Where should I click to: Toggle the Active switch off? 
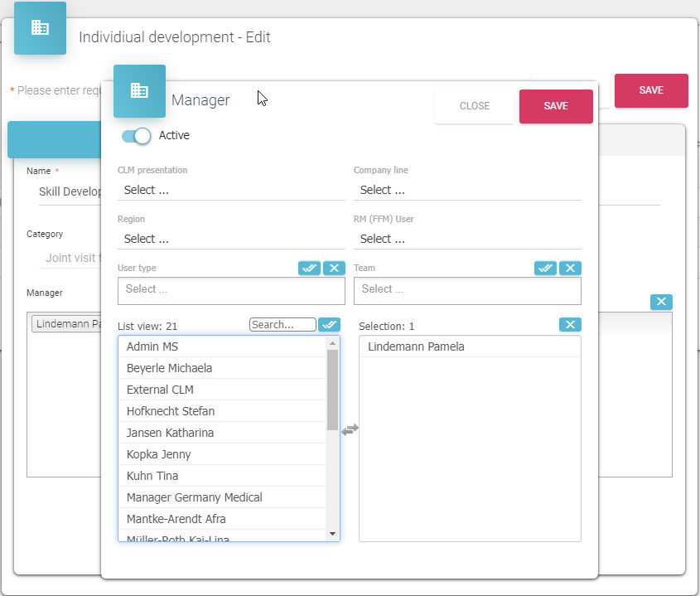(x=137, y=136)
